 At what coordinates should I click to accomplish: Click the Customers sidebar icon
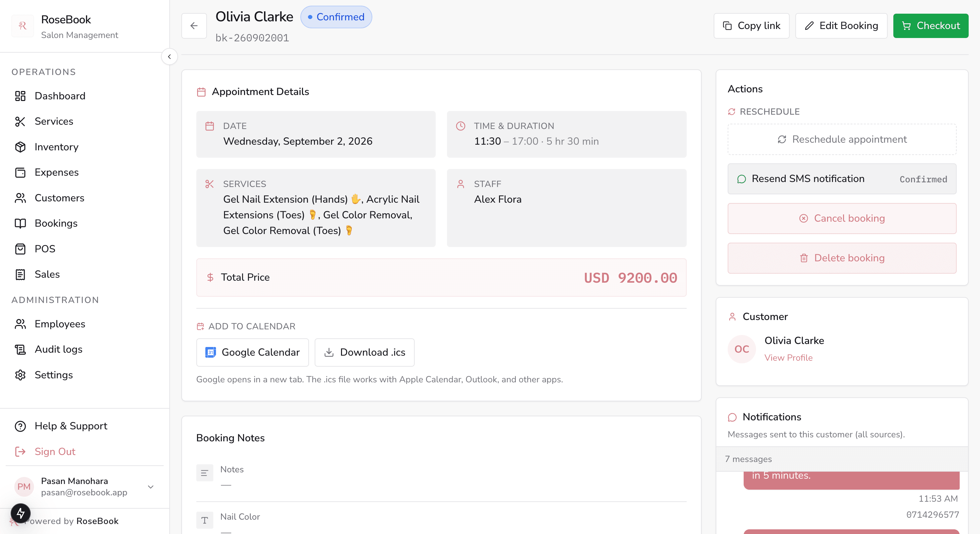20,198
